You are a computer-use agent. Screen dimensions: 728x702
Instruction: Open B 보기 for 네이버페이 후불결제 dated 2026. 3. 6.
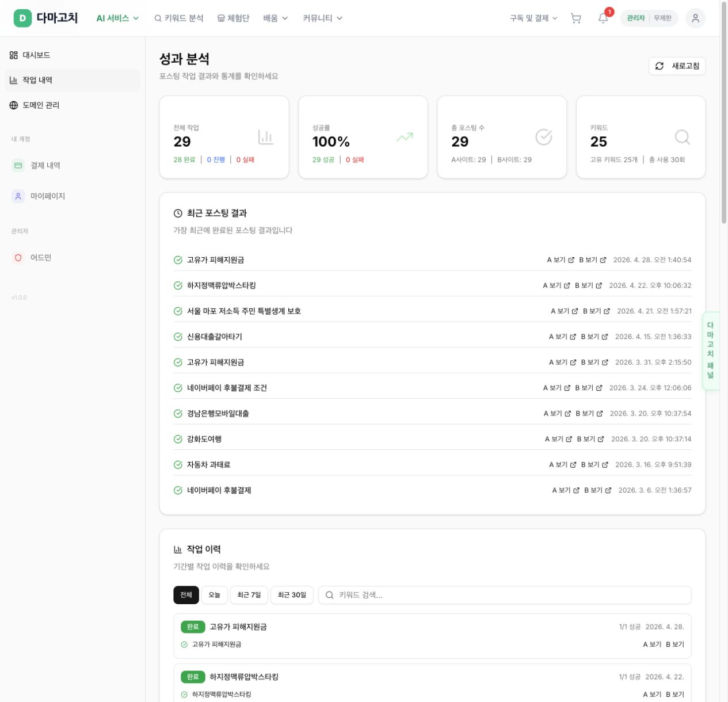pos(597,490)
